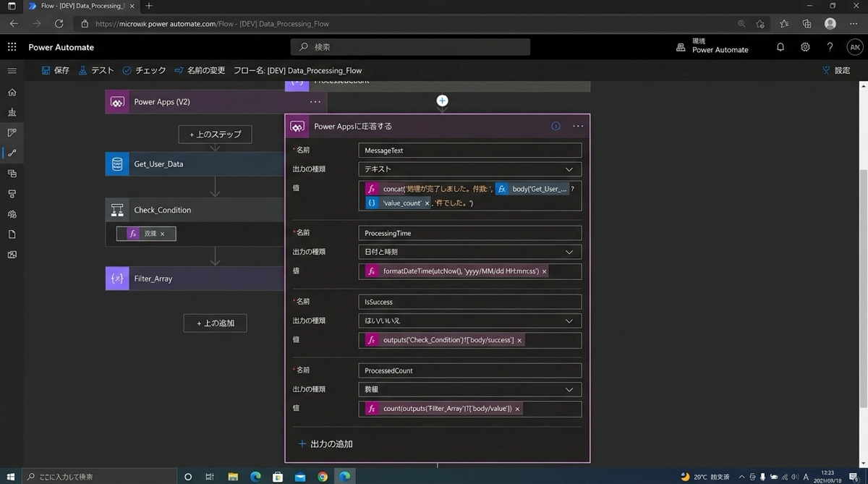The width and height of the screenshot is (868, 484).
Task: Click 保存 in the command bar
Action: [56, 71]
